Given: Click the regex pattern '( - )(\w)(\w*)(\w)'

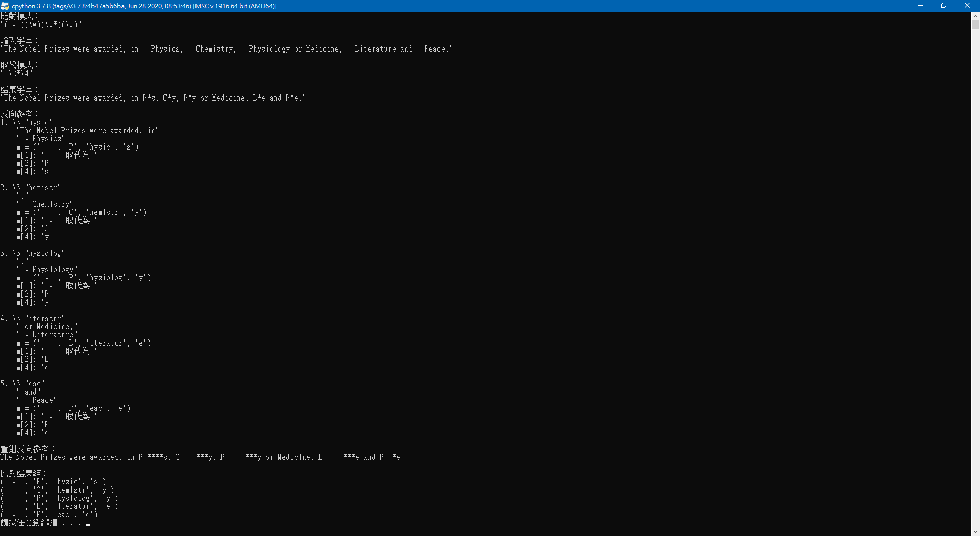Looking at the screenshot, I should [41, 25].
